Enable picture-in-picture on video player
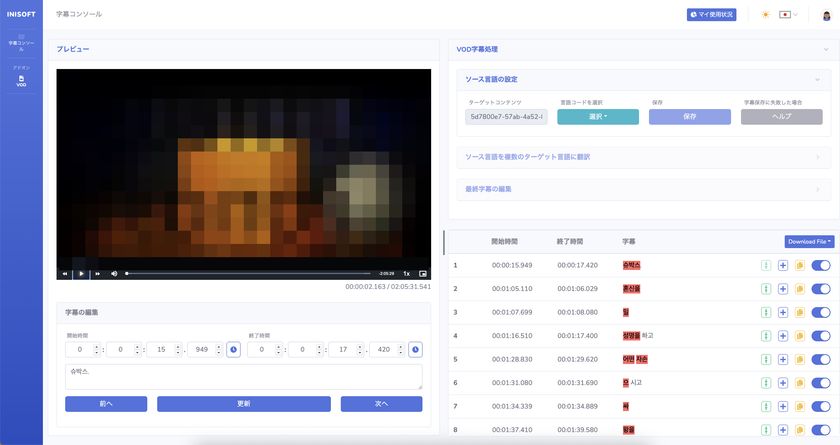This screenshot has width=840, height=445. pos(423,273)
